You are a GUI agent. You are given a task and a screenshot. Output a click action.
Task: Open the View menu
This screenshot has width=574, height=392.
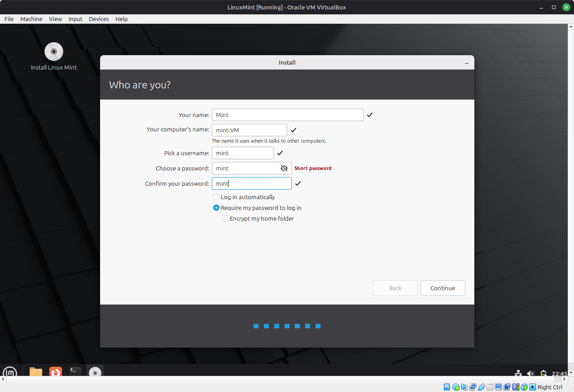point(56,19)
